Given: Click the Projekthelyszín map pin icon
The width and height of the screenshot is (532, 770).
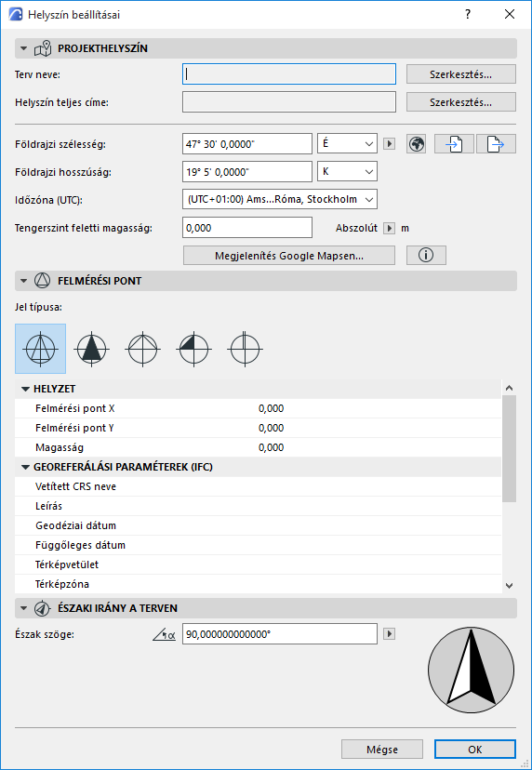Looking at the screenshot, I should click(42, 48).
